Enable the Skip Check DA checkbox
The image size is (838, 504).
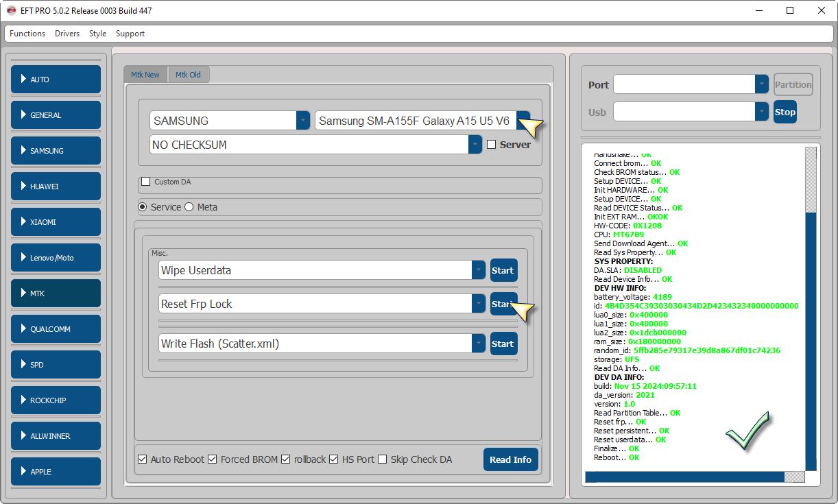point(383,459)
